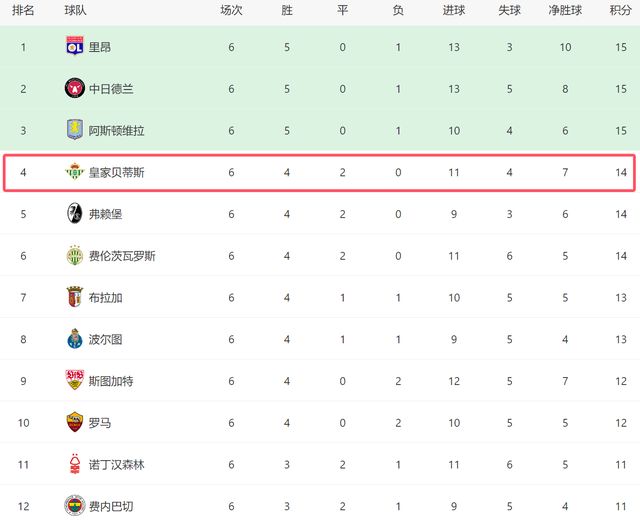Click the 球队 column header
The image size is (640, 526).
(x=75, y=10)
